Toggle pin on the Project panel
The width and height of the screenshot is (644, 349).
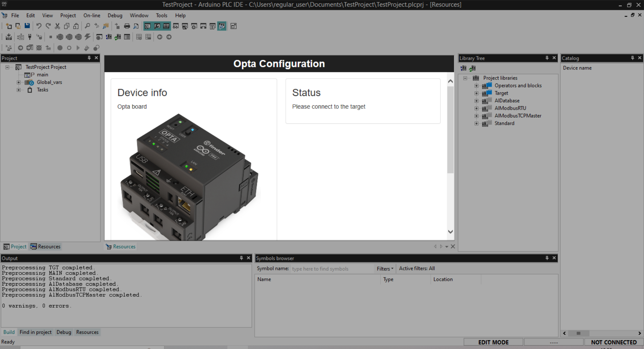(x=89, y=58)
